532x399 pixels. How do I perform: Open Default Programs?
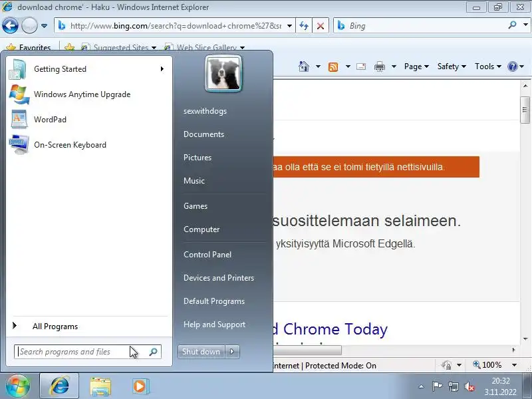(x=213, y=301)
